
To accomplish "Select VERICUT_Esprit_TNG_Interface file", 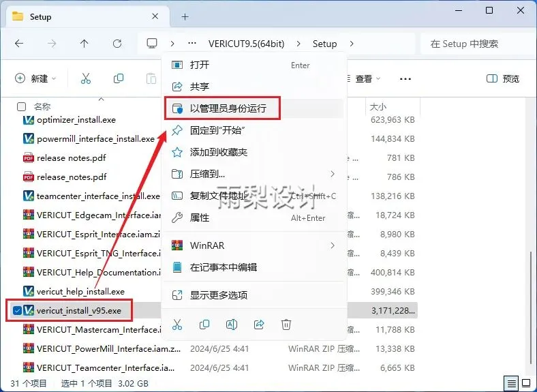I will (99, 253).
